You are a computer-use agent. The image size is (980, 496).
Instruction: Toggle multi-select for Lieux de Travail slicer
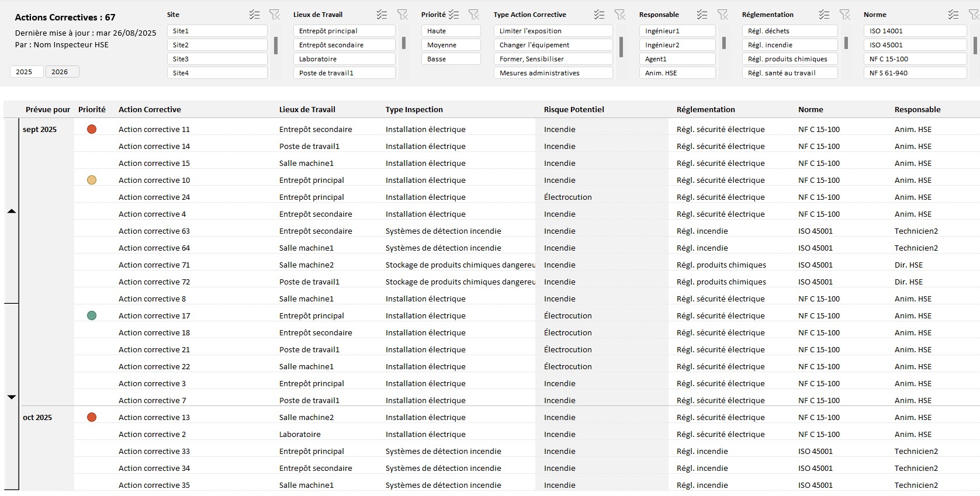click(x=382, y=15)
